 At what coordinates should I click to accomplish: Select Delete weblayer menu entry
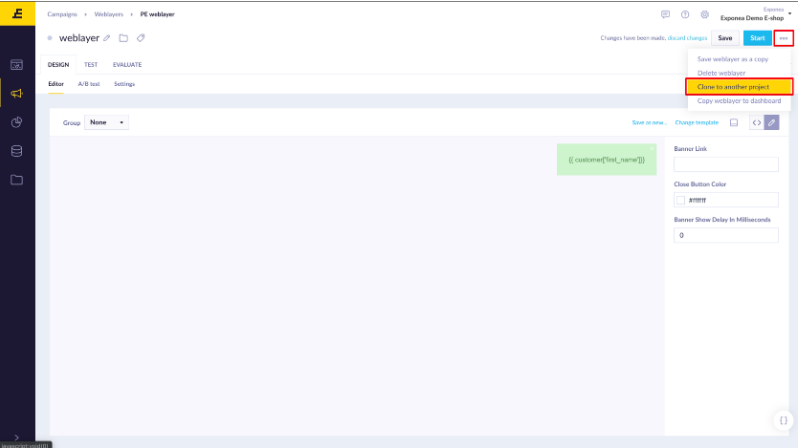coord(721,73)
